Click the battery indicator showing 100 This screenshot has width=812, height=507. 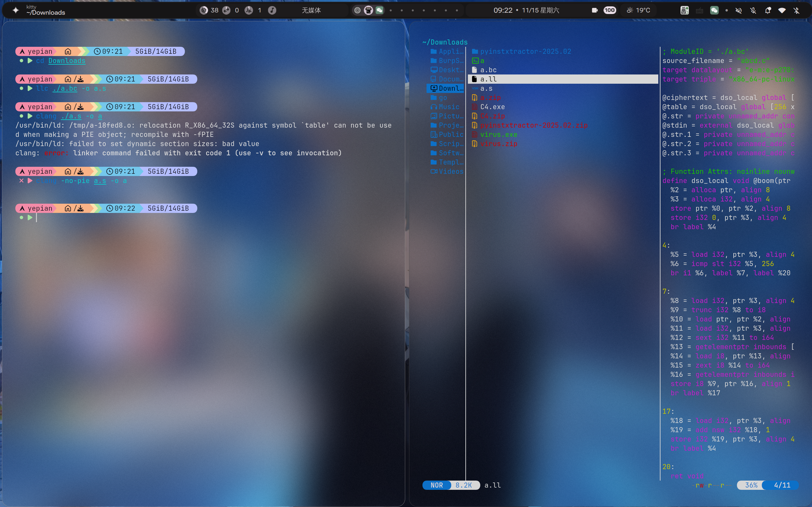tap(610, 10)
